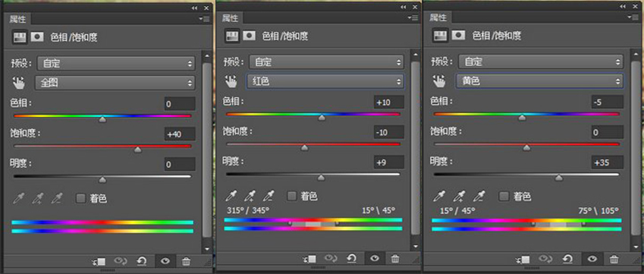Image resolution: width=644 pixels, height=274 pixels.
Task: Enable 着色 colorize checkbox in 全图 panel
Action: [81, 198]
